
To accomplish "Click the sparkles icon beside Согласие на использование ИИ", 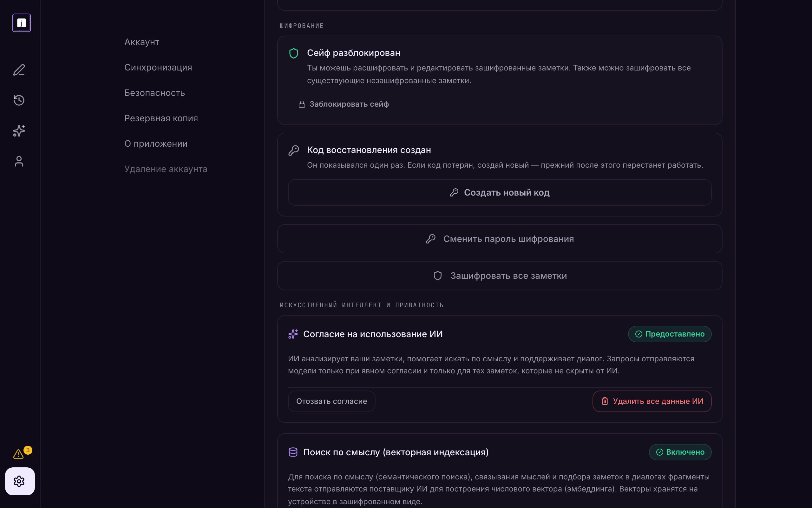I will [293, 334].
